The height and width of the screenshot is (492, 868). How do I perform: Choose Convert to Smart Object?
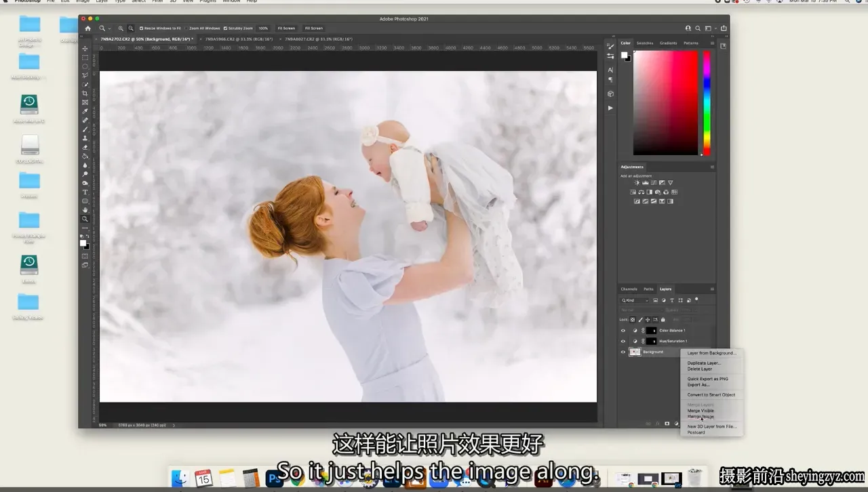(x=711, y=394)
